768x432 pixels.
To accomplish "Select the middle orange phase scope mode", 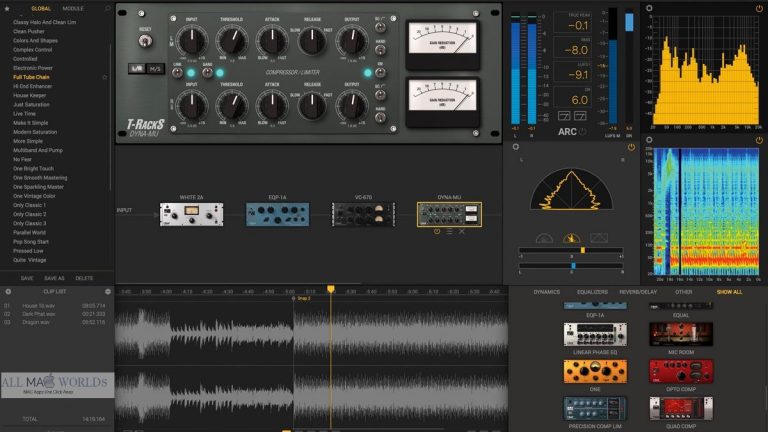I will 571,239.
